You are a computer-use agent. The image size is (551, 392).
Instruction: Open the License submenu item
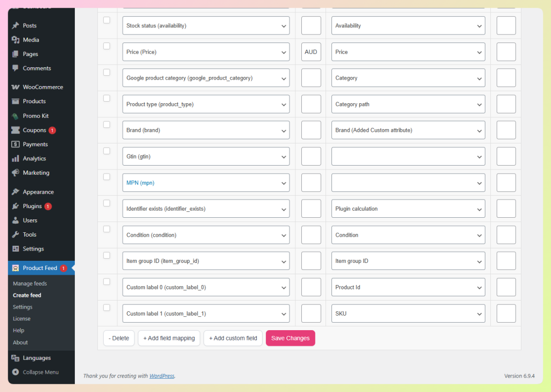click(x=22, y=318)
